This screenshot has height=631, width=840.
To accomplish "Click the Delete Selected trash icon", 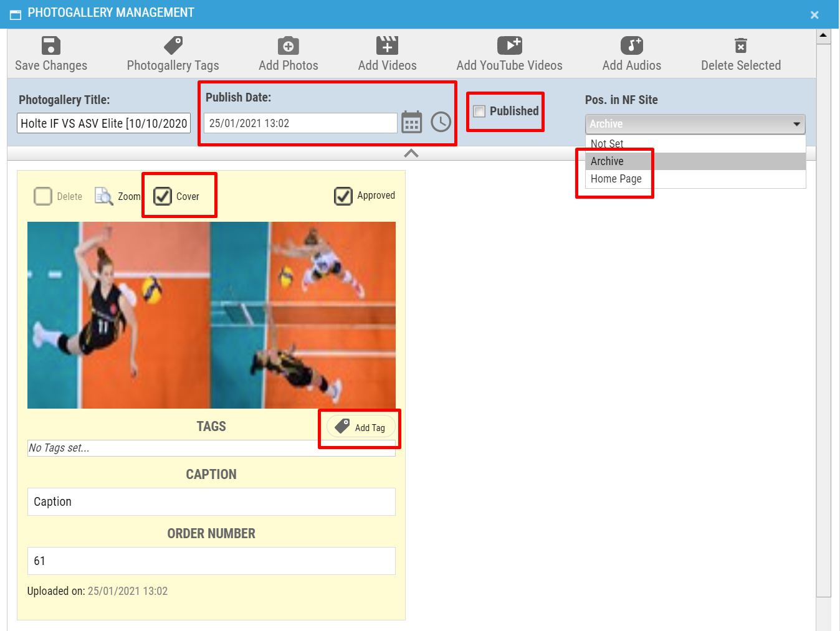I will [740, 45].
